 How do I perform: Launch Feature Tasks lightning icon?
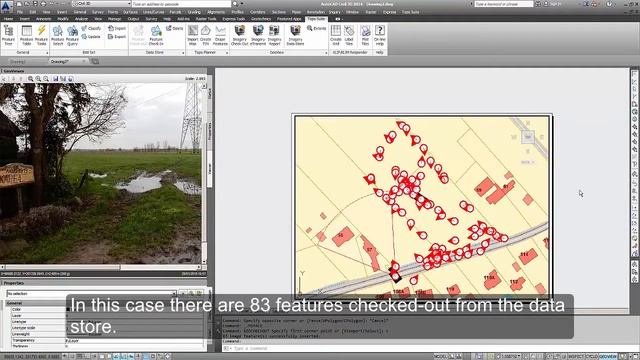[x=42, y=35]
